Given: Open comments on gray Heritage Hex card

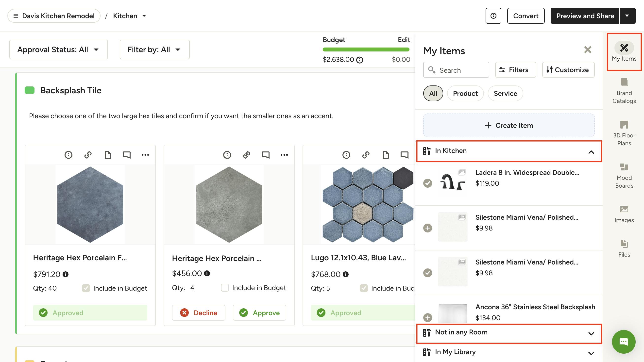Looking at the screenshot, I should tap(266, 155).
